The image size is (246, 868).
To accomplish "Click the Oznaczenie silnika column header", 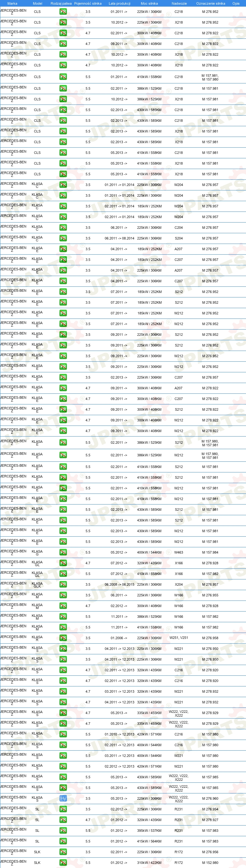I will pos(211,3).
